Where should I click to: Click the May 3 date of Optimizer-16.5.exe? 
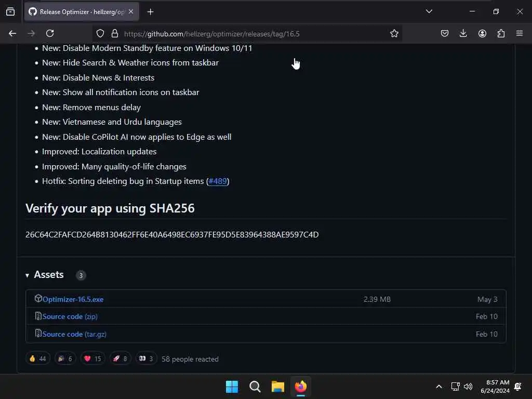pos(487,299)
